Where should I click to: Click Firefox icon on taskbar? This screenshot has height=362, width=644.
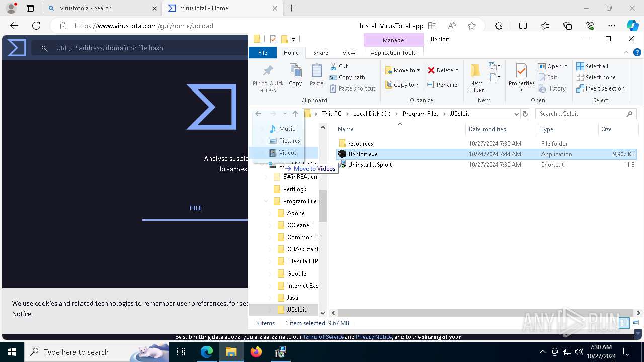(256, 352)
